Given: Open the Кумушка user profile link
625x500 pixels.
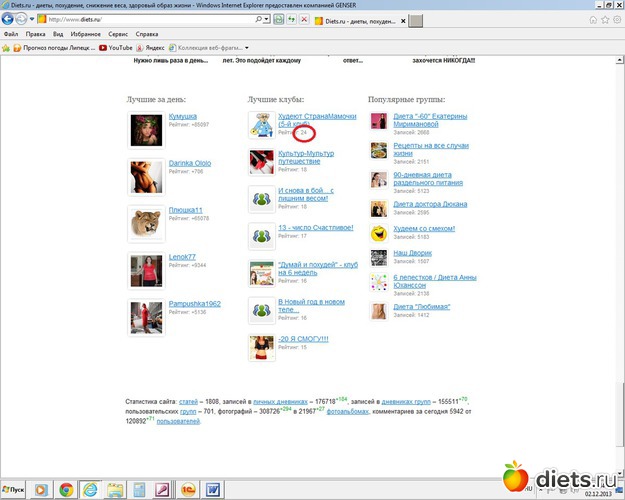Looking at the screenshot, I should pos(183,117).
